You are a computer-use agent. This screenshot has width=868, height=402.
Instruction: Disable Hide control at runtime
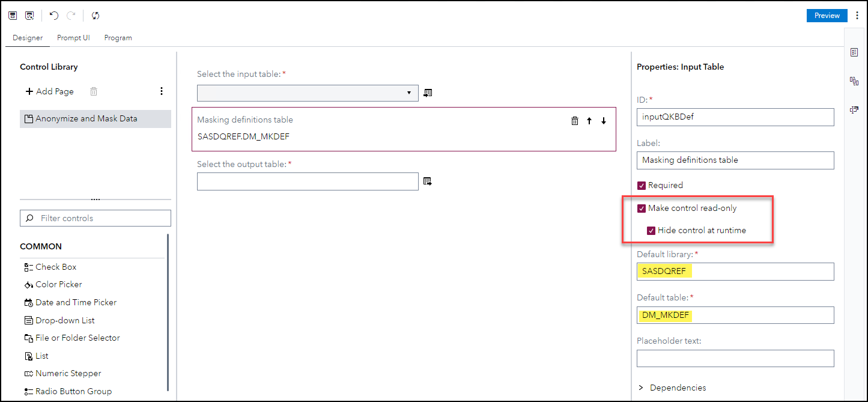[651, 230]
